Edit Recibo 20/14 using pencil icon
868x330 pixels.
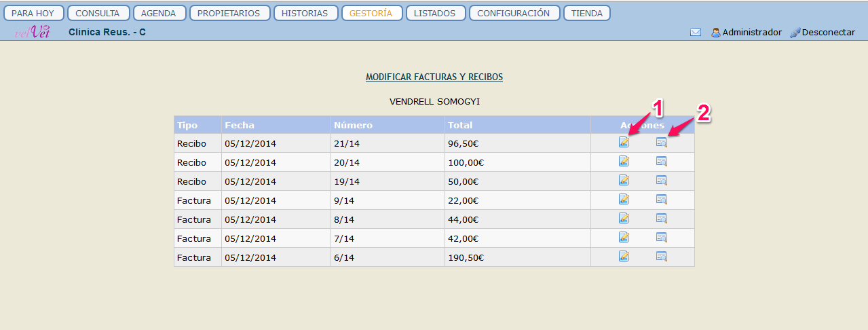coord(624,161)
